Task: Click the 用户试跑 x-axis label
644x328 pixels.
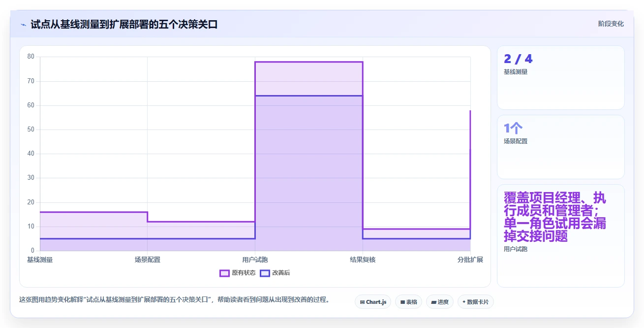Action: 255,260
